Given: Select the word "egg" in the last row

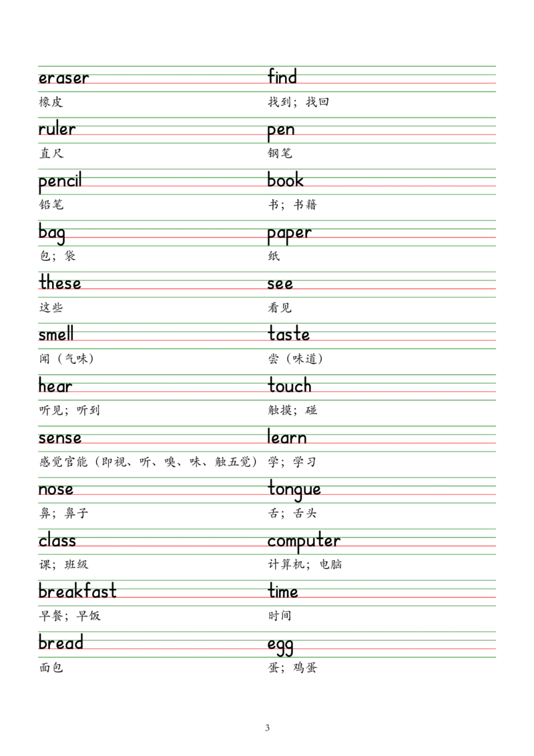Looking at the screenshot, I should tap(280, 646).
